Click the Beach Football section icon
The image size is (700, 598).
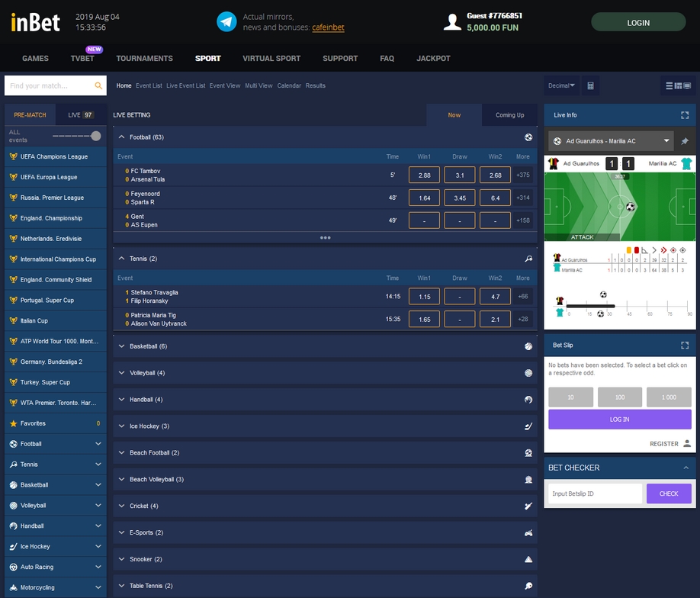[528, 452]
